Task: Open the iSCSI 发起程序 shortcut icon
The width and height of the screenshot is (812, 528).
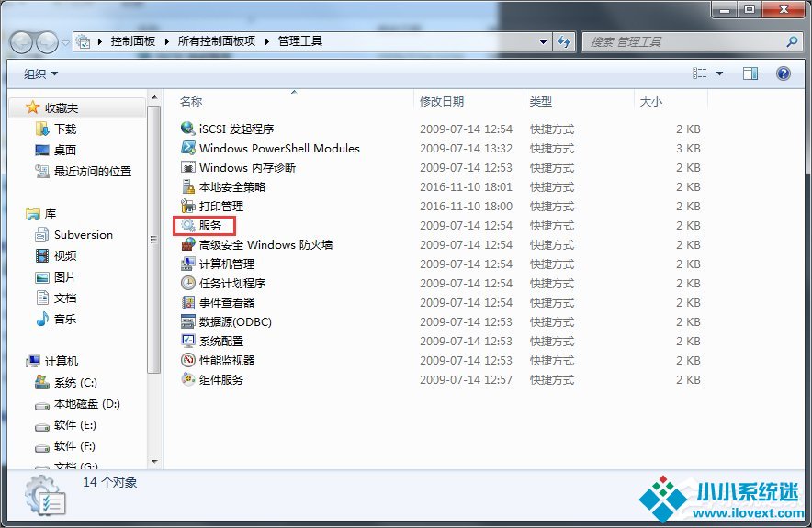Action: [188, 128]
